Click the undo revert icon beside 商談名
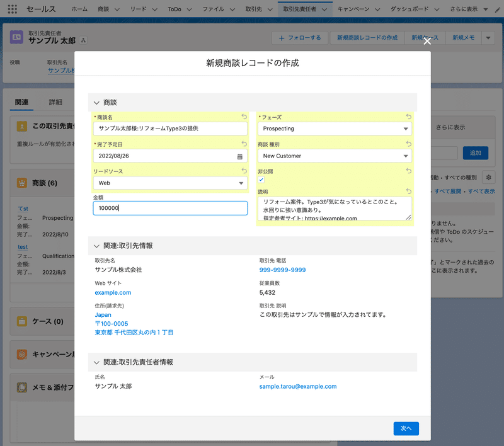Viewport: 504px width, 446px height. [244, 117]
